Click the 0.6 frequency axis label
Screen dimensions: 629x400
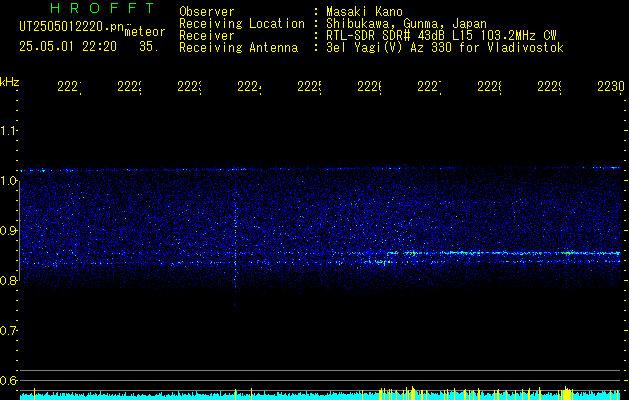tap(8, 380)
